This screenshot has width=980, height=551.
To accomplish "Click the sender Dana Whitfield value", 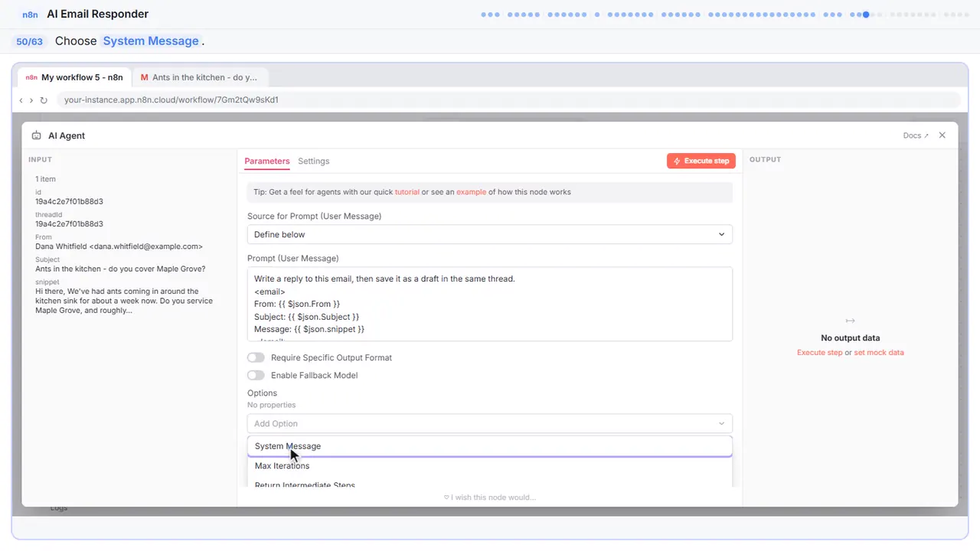I will (119, 246).
